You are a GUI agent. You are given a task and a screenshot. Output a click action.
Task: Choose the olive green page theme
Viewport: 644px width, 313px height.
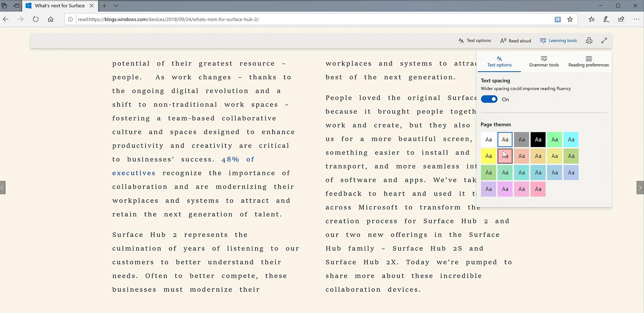(x=571, y=156)
